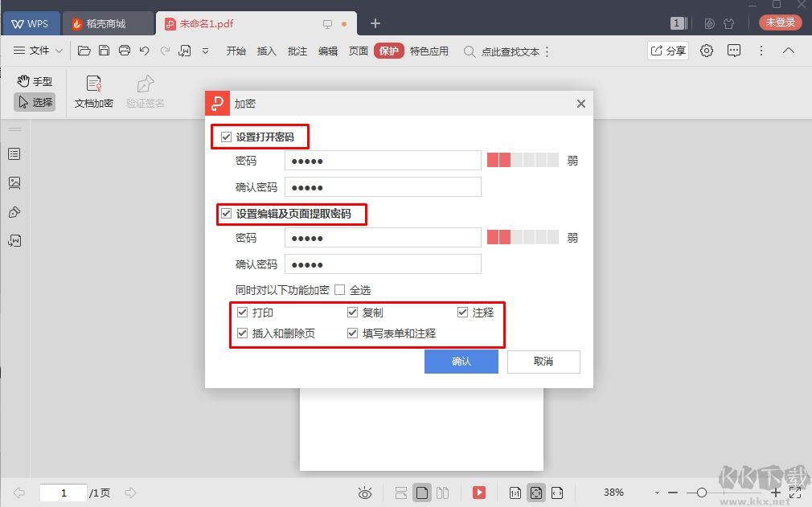This screenshot has height=507, width=812.
Task: Expand the 文件 dropdown arrow
Action: (59, 51)
